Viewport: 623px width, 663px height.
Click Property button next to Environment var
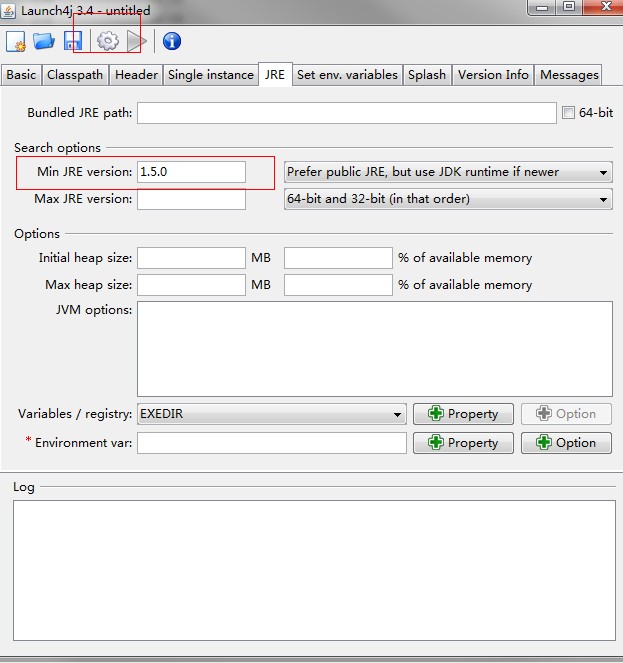(463, 443)
